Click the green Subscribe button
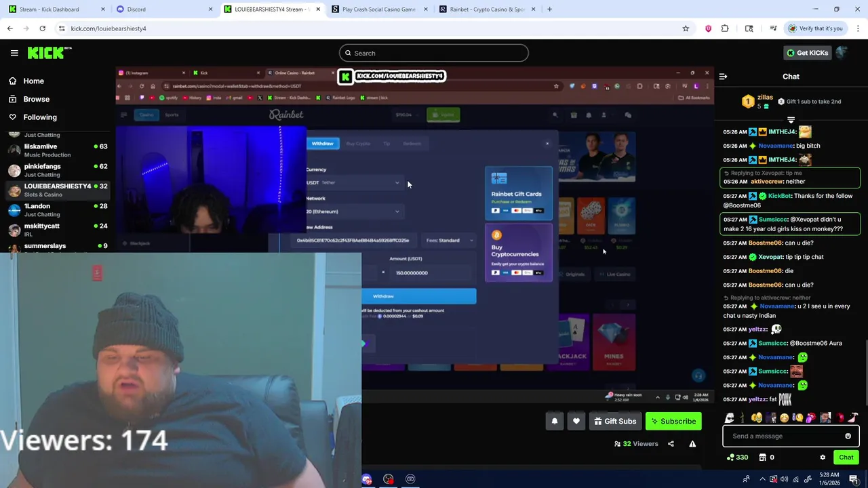 pyautogui.click(x=673, y=422)
